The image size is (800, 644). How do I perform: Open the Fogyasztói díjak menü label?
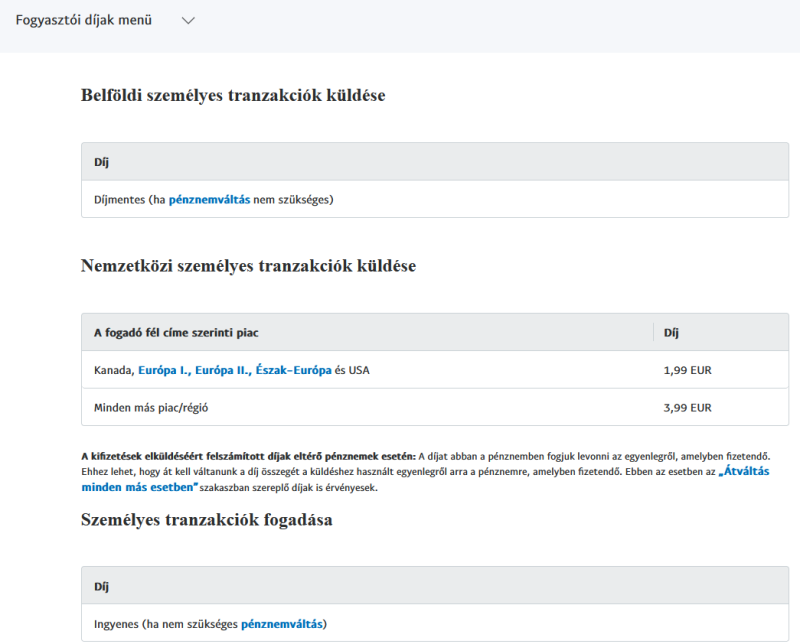84,20
